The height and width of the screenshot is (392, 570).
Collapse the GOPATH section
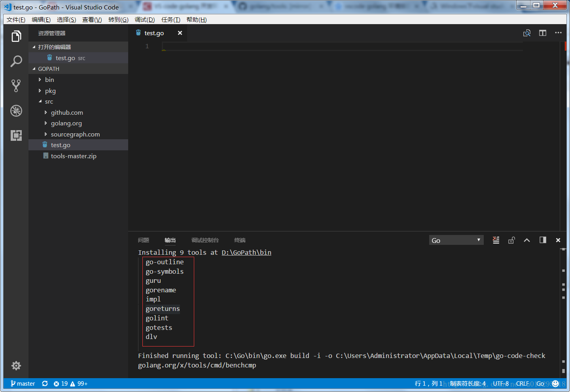[x=78, y=69]
